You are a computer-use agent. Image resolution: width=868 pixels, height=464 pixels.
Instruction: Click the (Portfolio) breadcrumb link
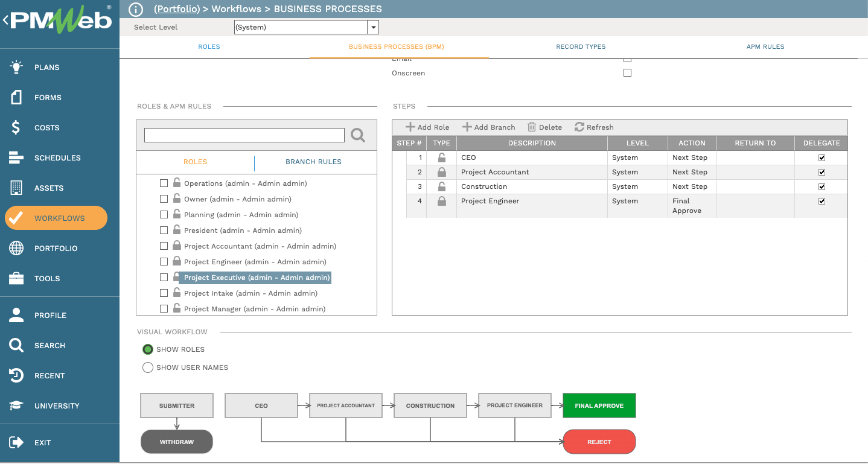(177, 9)
